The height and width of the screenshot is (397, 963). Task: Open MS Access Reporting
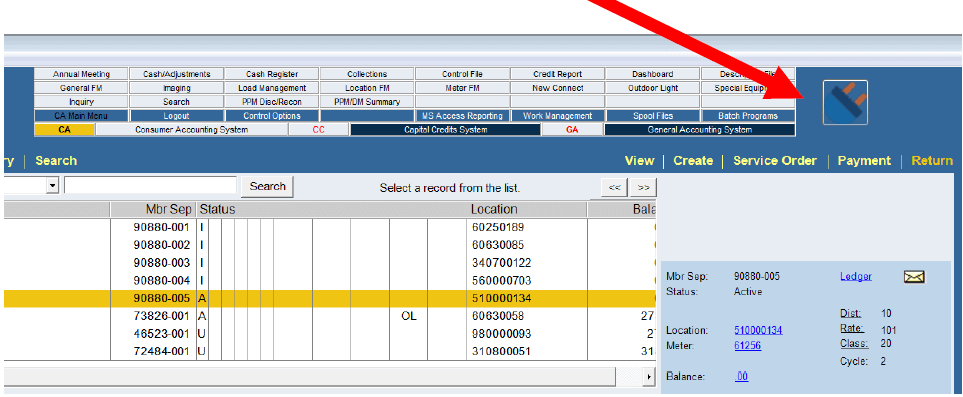[462, 116]
